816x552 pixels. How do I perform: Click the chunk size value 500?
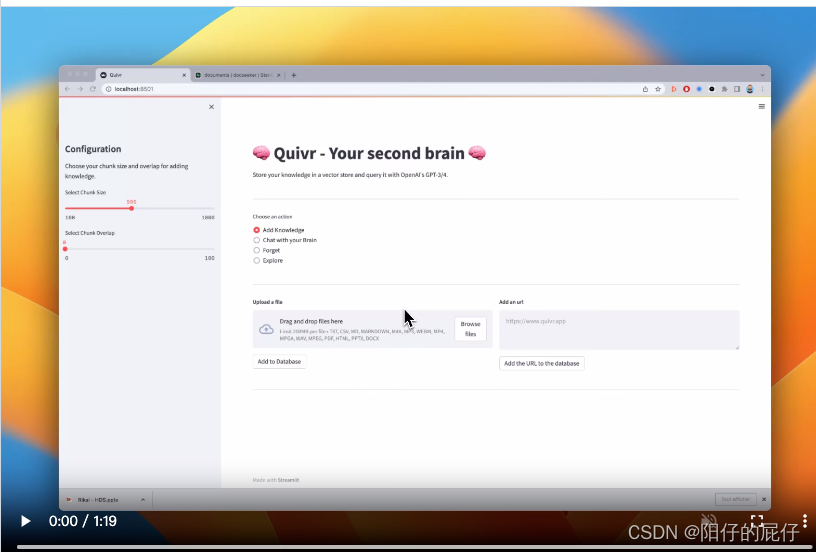click(131, 202)
